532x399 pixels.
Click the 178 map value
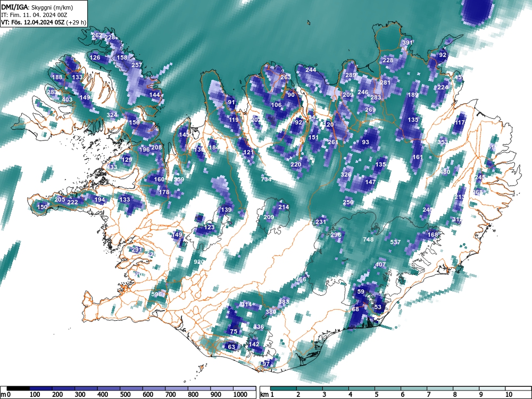tap(164, 192)
